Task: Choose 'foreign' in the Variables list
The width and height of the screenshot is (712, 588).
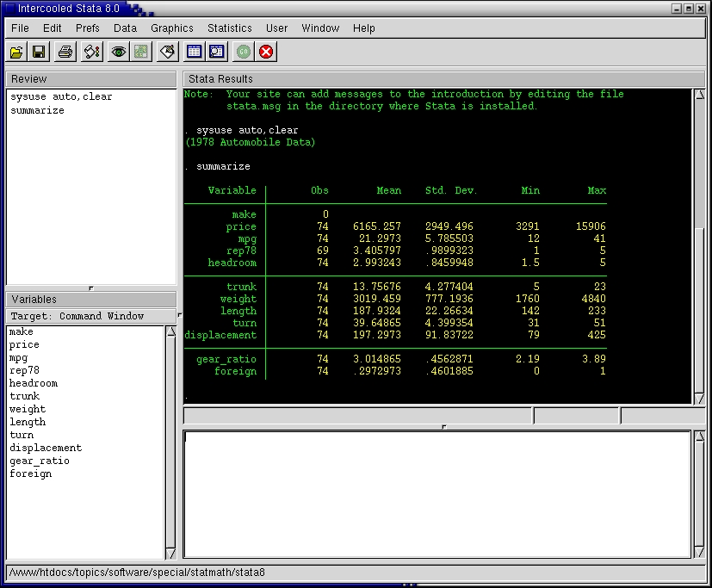Action: [x=31, y=474]
